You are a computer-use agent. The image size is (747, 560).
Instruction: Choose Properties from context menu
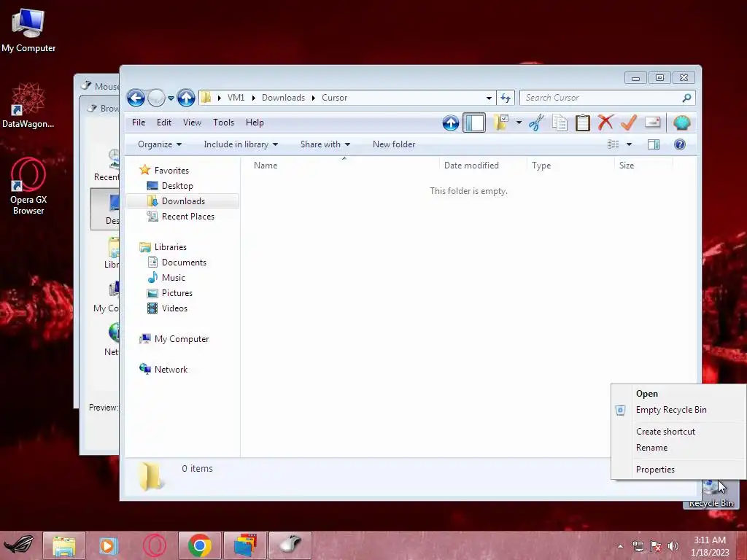678,470
